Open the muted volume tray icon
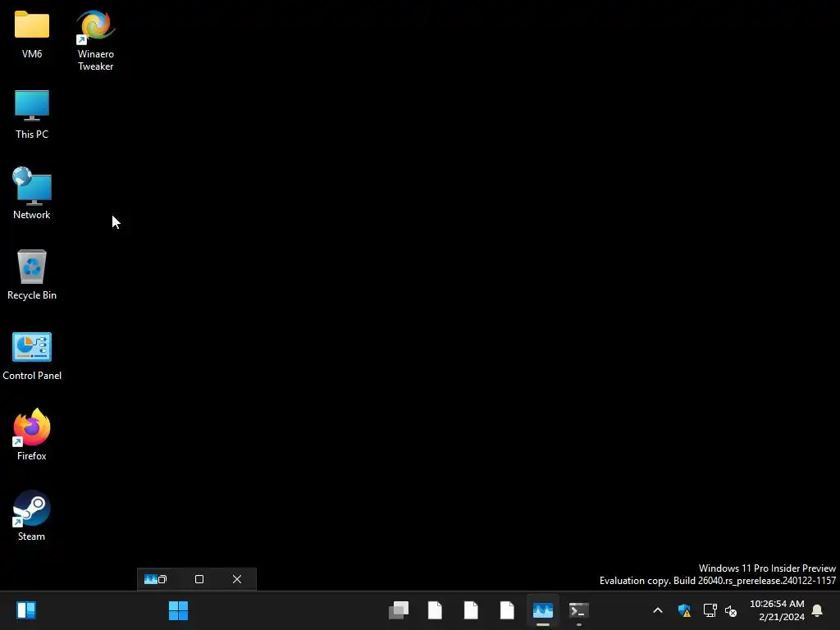The height and width of the screenshot is (630, 840). point(731,610)
